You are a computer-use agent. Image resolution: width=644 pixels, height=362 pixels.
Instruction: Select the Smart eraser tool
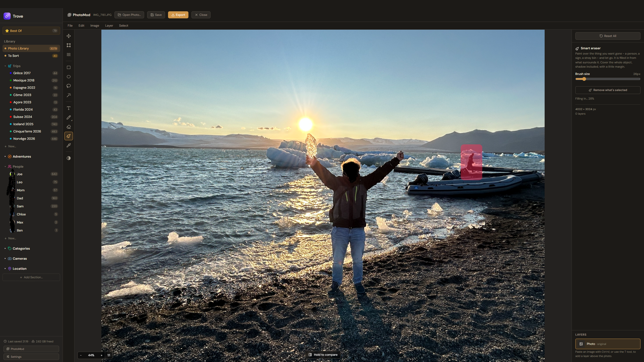(69, 136)
